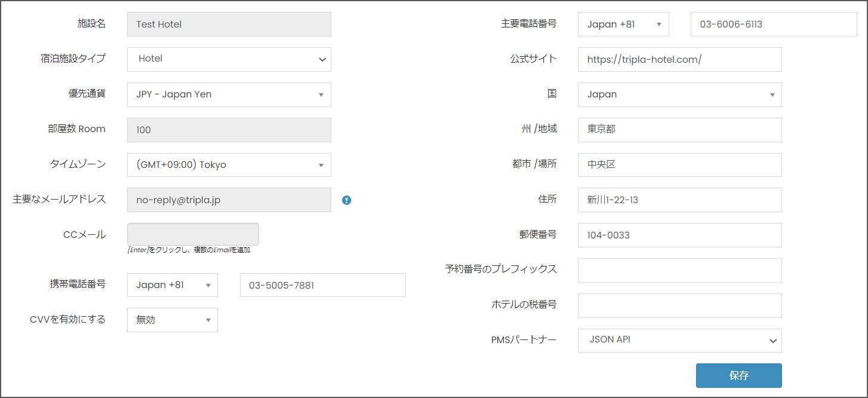Click the 州/地域 field containing 東京都
The height and width of the screenshot is (398, 868).
click(x=679, y=130)
